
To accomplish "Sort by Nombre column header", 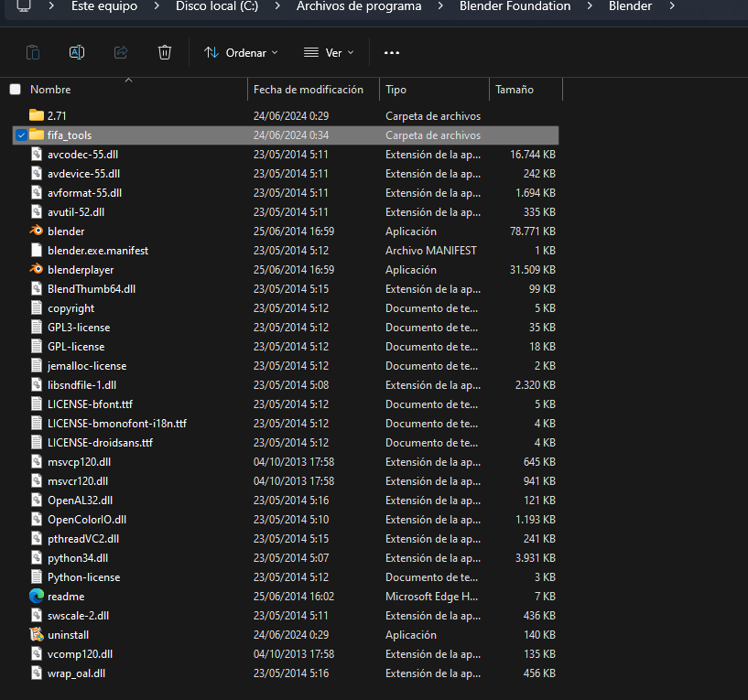I will (50, 89).
